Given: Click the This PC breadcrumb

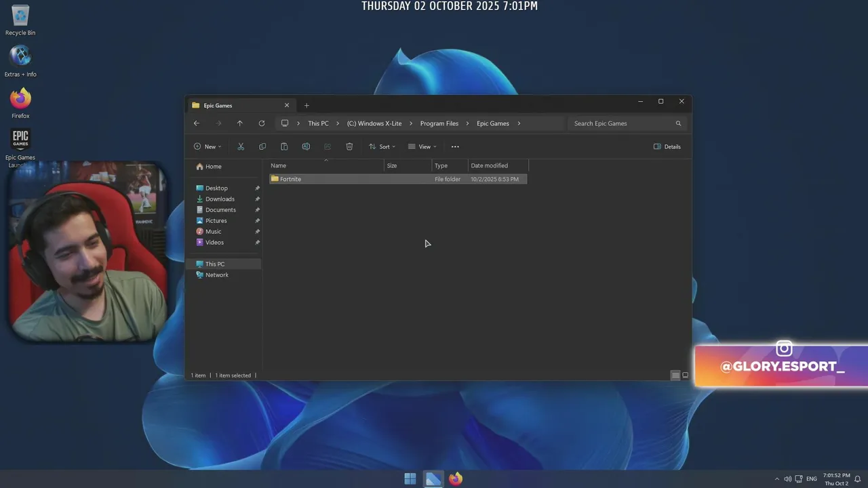Looking at the screenshot, I should pos(318,123).
